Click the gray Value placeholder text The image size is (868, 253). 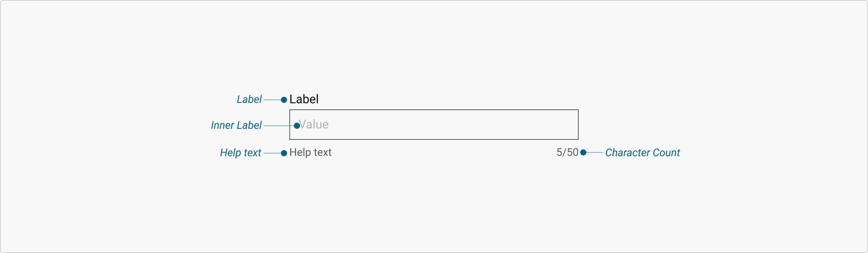(x=314, y=125)
